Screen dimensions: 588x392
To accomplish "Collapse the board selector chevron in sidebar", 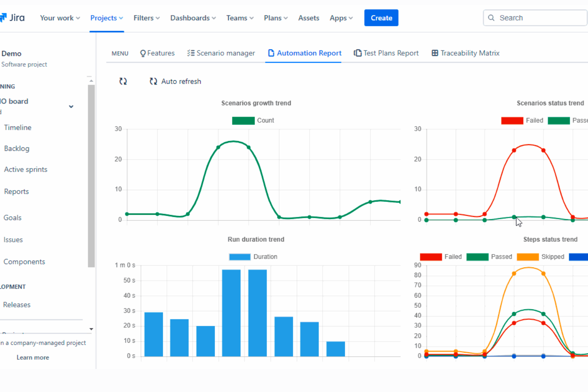I will [x=71, y=106].
